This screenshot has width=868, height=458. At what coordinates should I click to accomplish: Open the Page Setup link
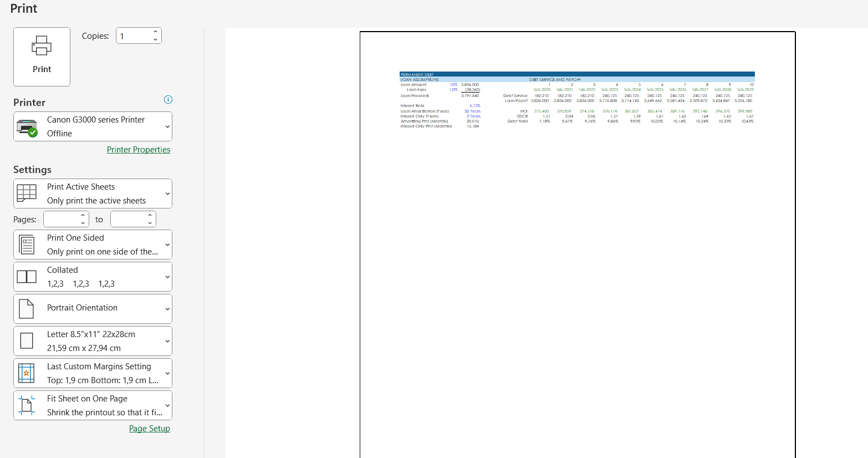tap(149, 429)
